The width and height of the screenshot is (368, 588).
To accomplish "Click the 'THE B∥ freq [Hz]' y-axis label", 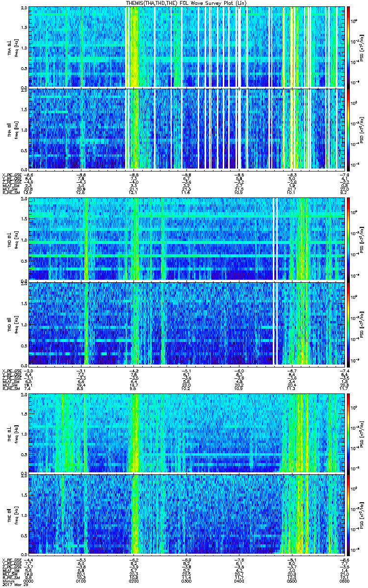I will click(13, 514).
